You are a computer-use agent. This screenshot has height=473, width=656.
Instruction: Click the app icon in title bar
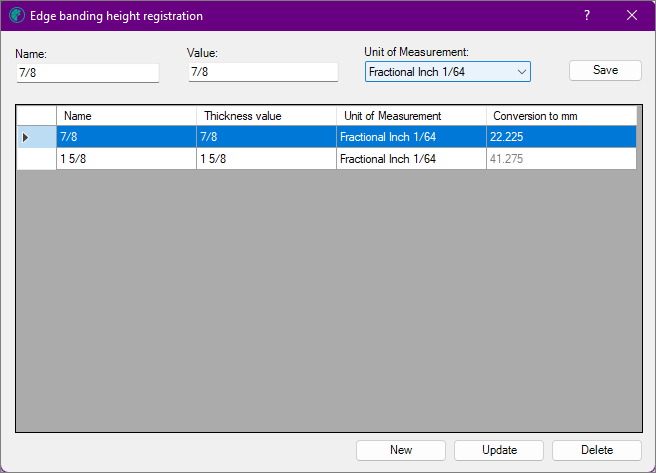point(17,15)
